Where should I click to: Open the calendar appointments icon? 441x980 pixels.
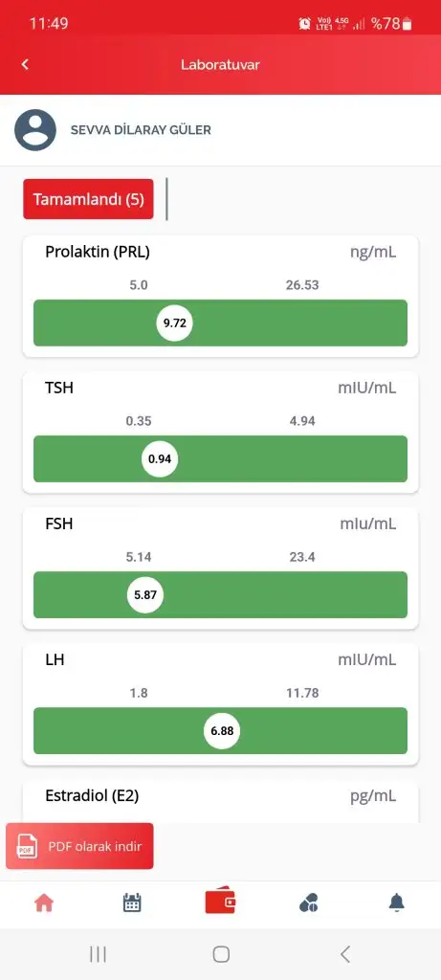[x=132, y=902]
